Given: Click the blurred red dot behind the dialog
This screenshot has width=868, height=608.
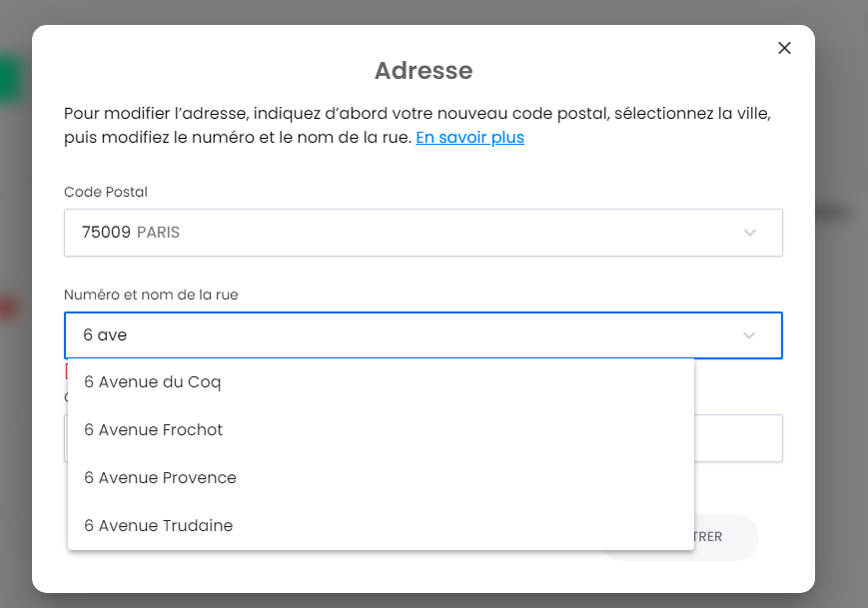Looking at the screenshot, I should click(10, 308).
